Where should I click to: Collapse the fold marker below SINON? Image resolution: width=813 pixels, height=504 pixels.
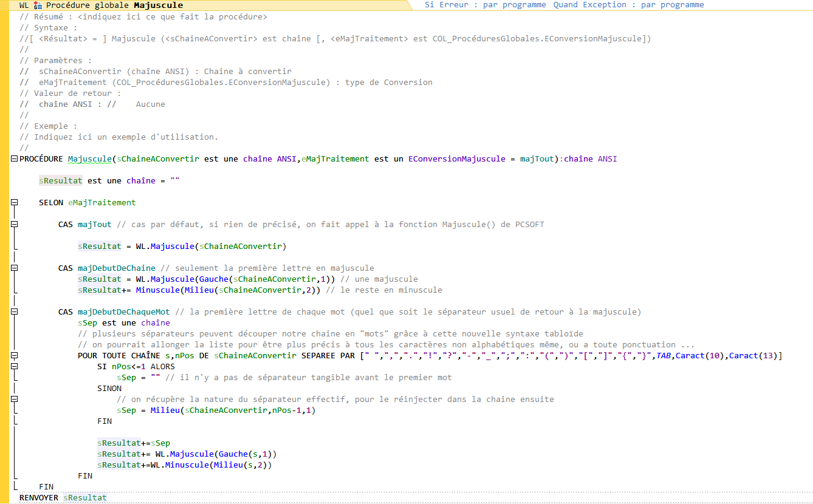tap(14, 399)
